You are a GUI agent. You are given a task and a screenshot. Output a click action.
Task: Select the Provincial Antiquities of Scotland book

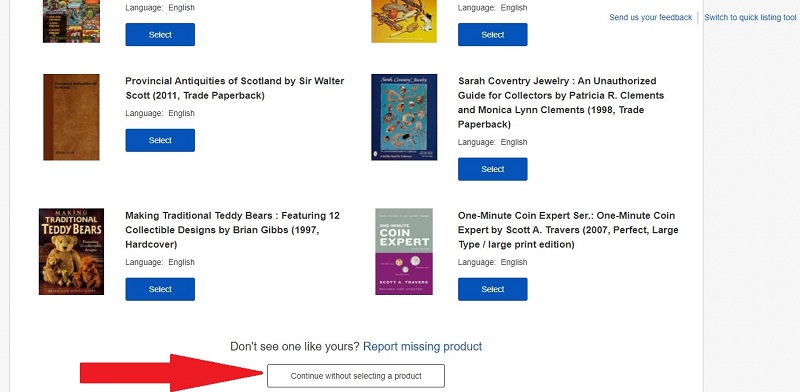point(160,140)
